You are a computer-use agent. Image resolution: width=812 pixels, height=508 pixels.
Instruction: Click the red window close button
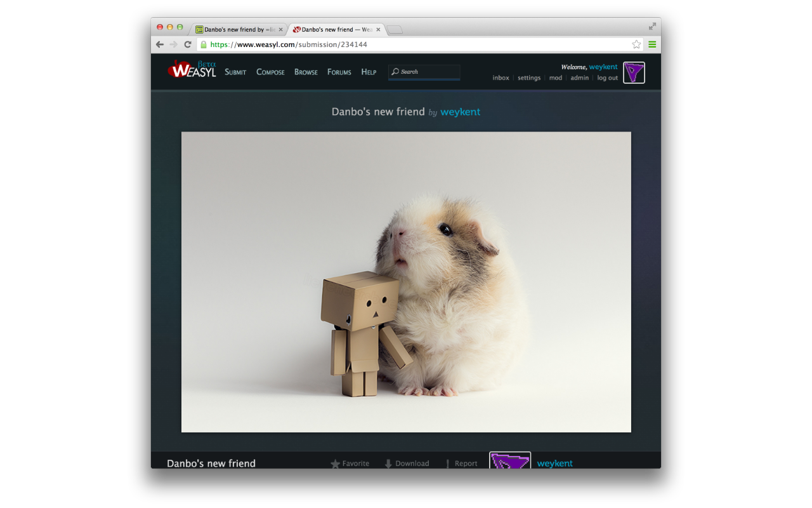pos(160,27)
